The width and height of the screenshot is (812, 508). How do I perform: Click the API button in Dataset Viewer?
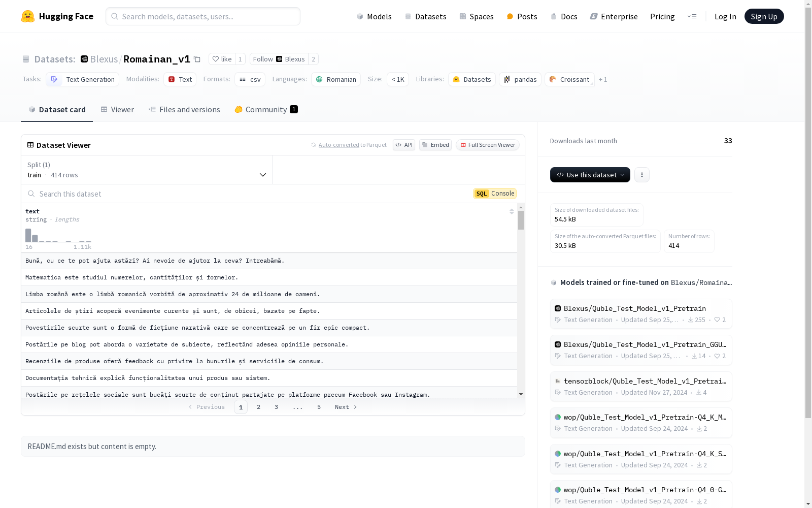(404, 145)
